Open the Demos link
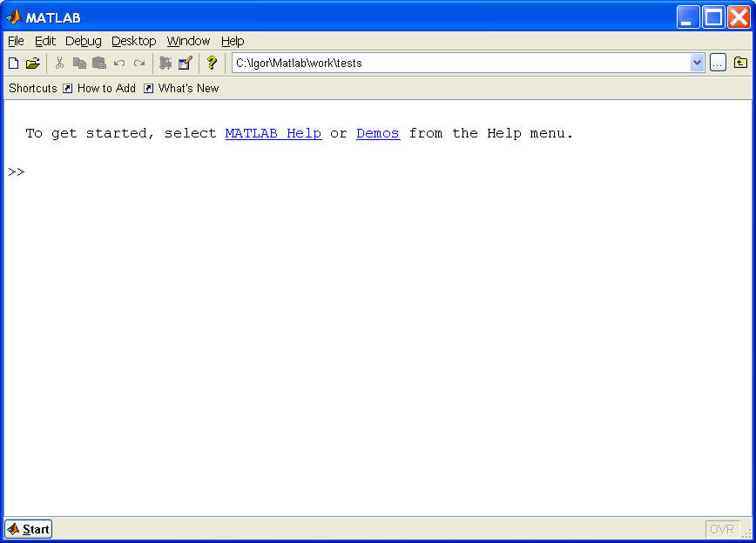Viewport: 756px width, 543px height. [377, 133]
